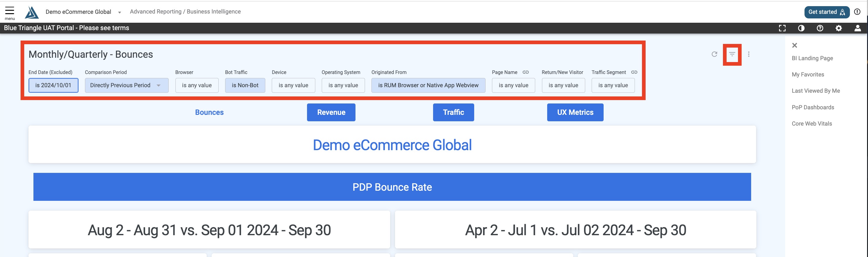Toggle the dashboard filters icon
Image resolution: width=868 pixels, height=257 pixels.
pos(732,54)
